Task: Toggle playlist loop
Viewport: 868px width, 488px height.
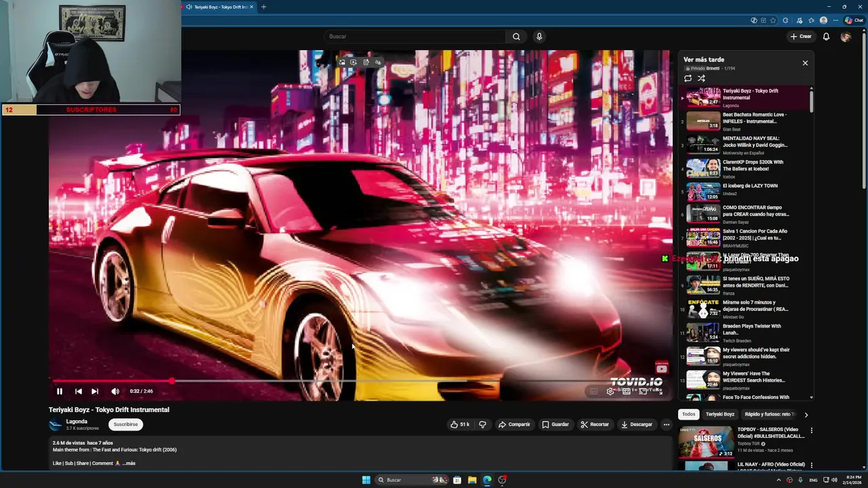Action: (688, 79)
